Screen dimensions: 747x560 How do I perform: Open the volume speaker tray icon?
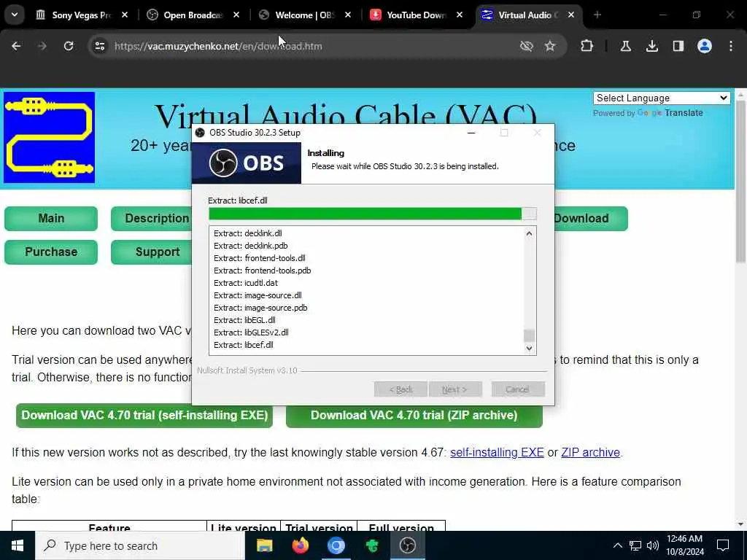[653, 545]
